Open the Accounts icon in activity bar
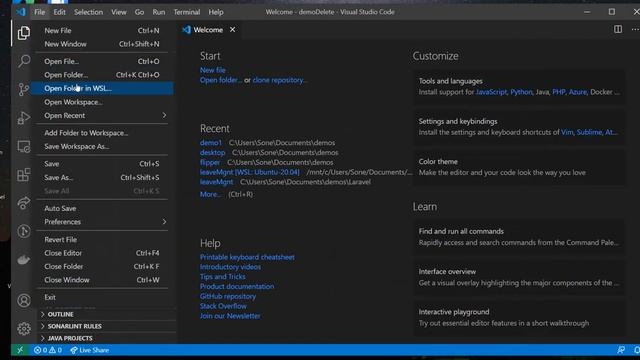This screenshot has height=360, width=640. pos(24,301)
